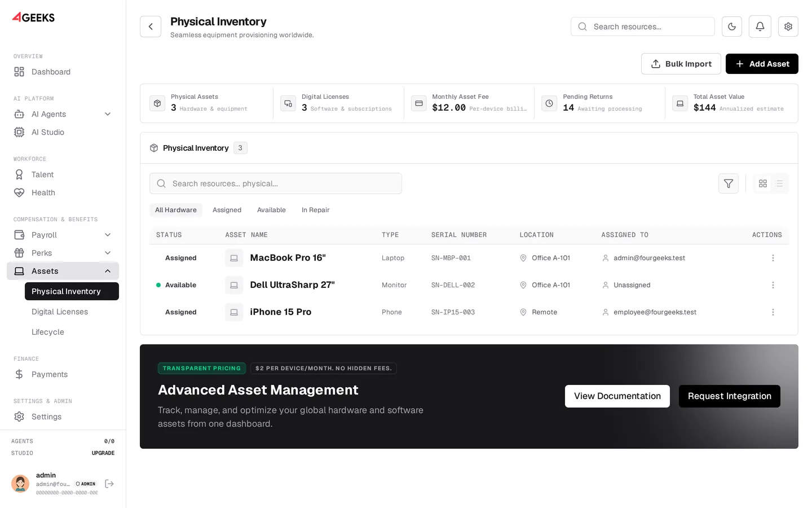The width and height of the screenshot is (812, 508).
Task: Focus the physical inventory search box
Action: [x=276, y=183]
